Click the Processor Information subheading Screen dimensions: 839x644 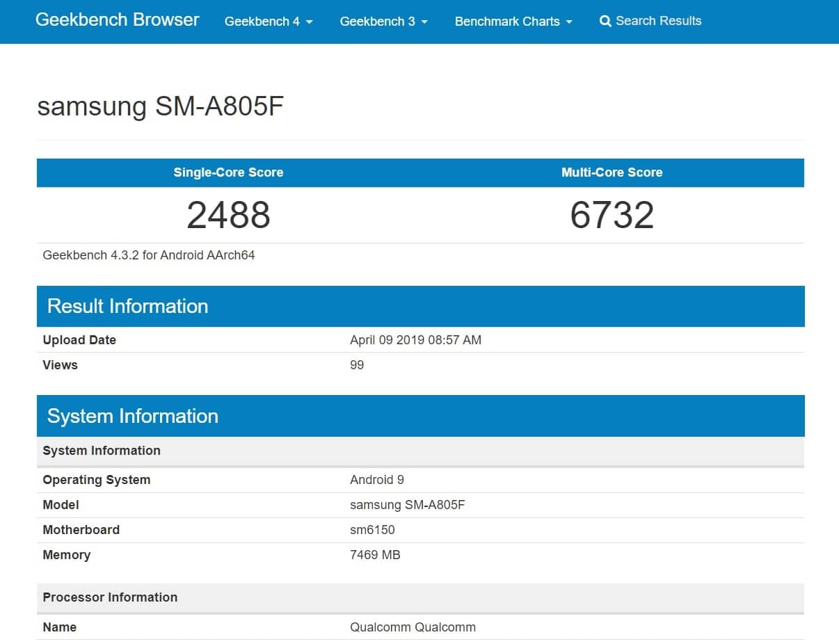[x=420, y=597]
